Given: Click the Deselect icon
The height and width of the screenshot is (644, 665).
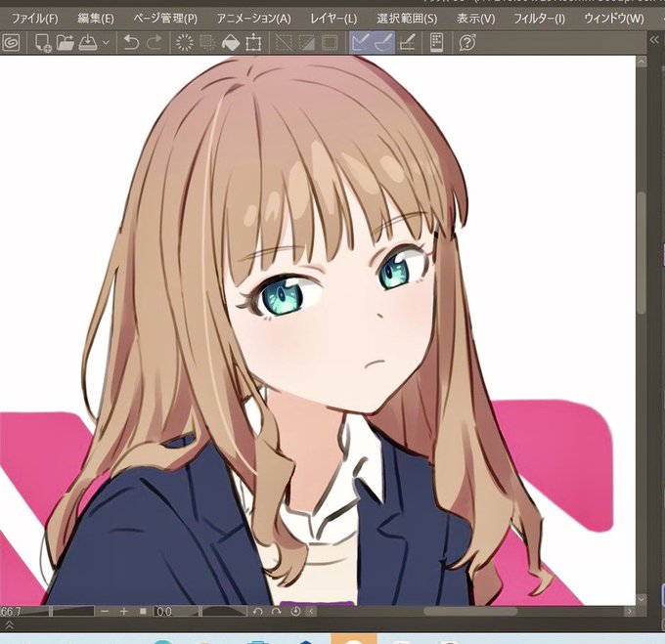Looking at the screenshot, I should click(x=284, y=43).
